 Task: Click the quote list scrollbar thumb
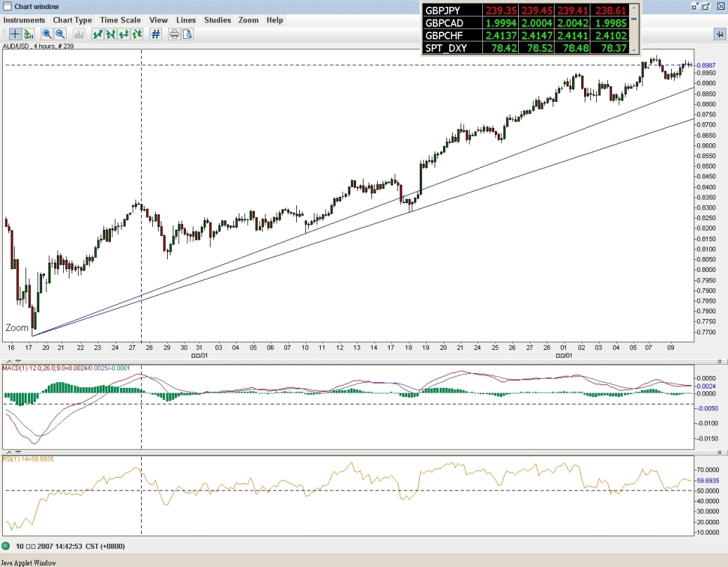click(634, 18)
